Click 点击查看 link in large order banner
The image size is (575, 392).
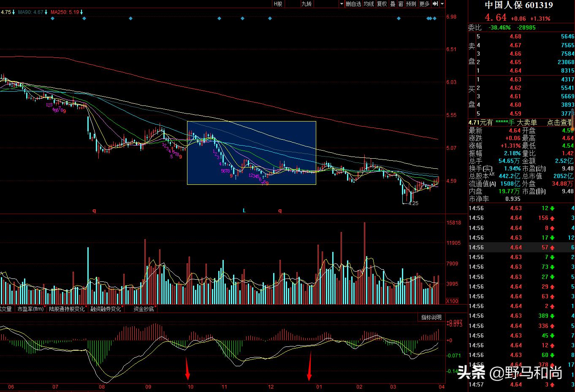pos(559,122)
